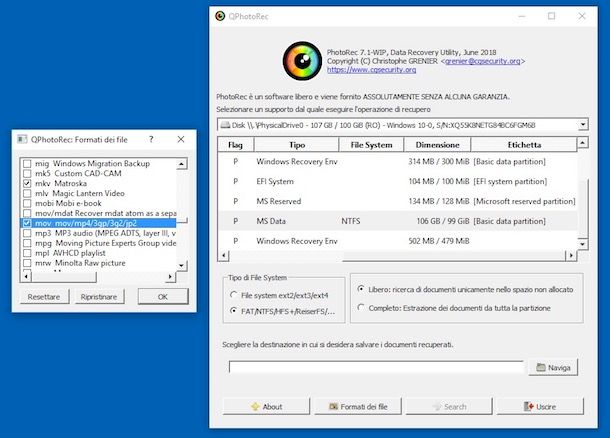Confirm file formats with OK

tap(163, 296)
